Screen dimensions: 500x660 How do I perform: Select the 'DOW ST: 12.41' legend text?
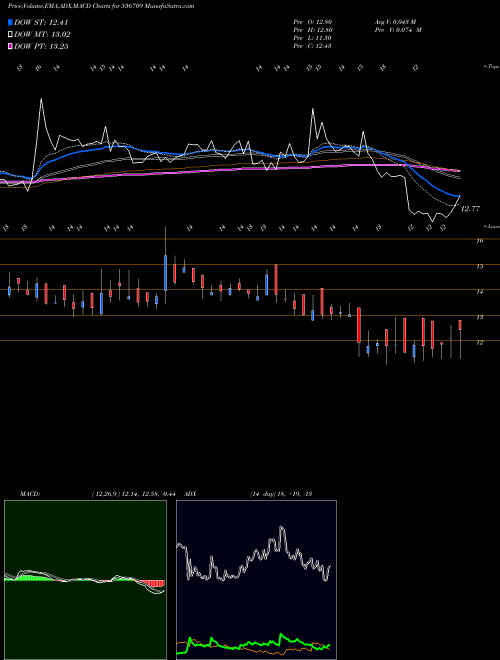[41, 22]
